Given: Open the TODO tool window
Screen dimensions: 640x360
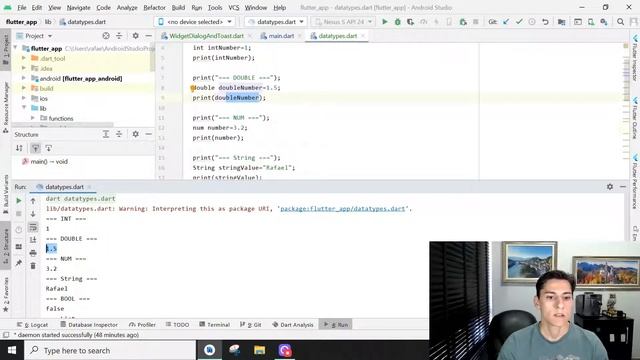Looking at the screenshot, I should tap(178, 324).
